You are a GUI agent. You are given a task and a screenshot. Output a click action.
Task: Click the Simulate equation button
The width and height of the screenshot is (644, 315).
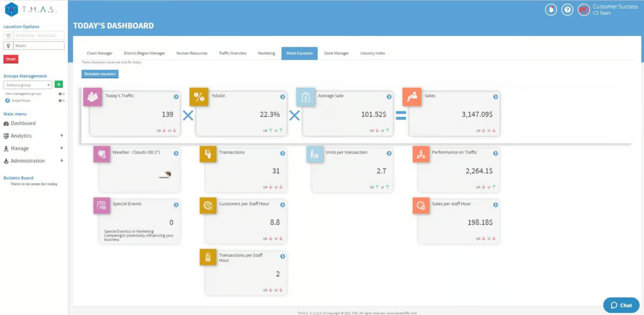[x=100, y=74]
